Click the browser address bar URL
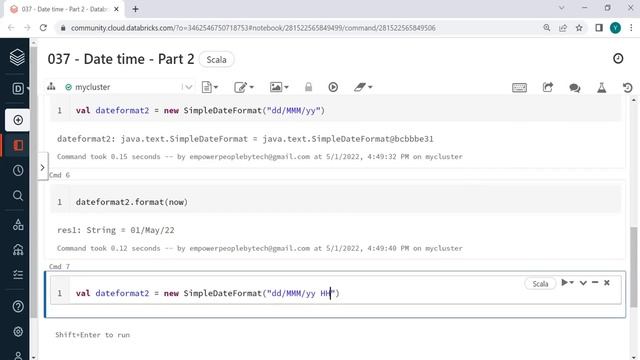The image size is (640, 360). 253,28
